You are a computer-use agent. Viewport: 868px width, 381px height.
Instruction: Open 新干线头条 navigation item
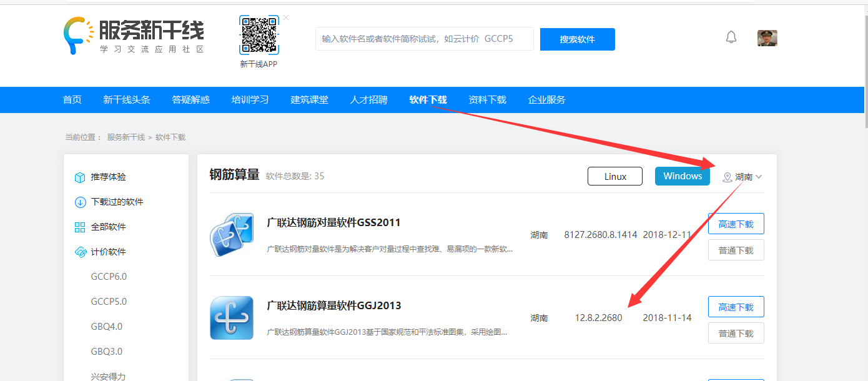[x=127, y=100]
